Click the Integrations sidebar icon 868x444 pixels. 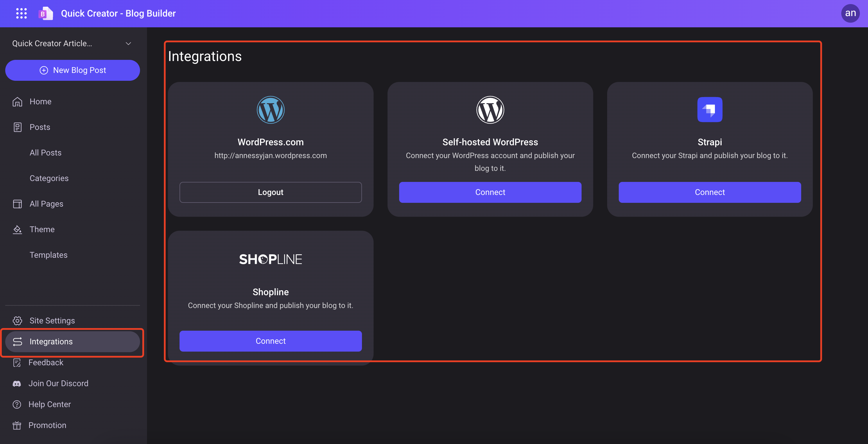[17, 341]
